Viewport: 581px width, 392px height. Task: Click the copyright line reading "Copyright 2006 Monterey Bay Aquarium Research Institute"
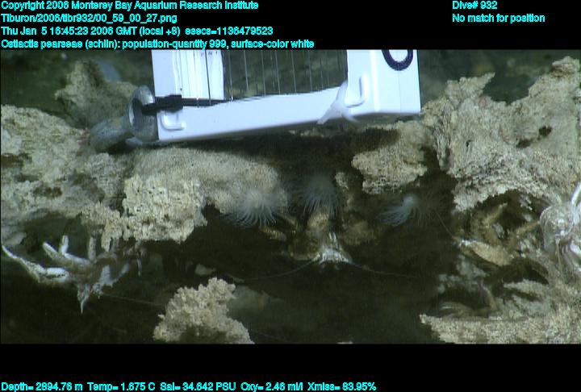[130, 6]
